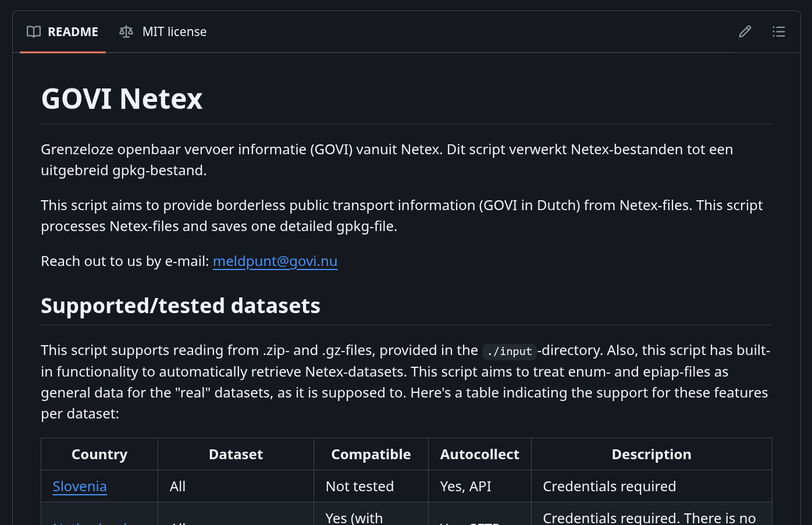812x525 pixels.
Task: Click the Compatible column header
Action: 371,454
